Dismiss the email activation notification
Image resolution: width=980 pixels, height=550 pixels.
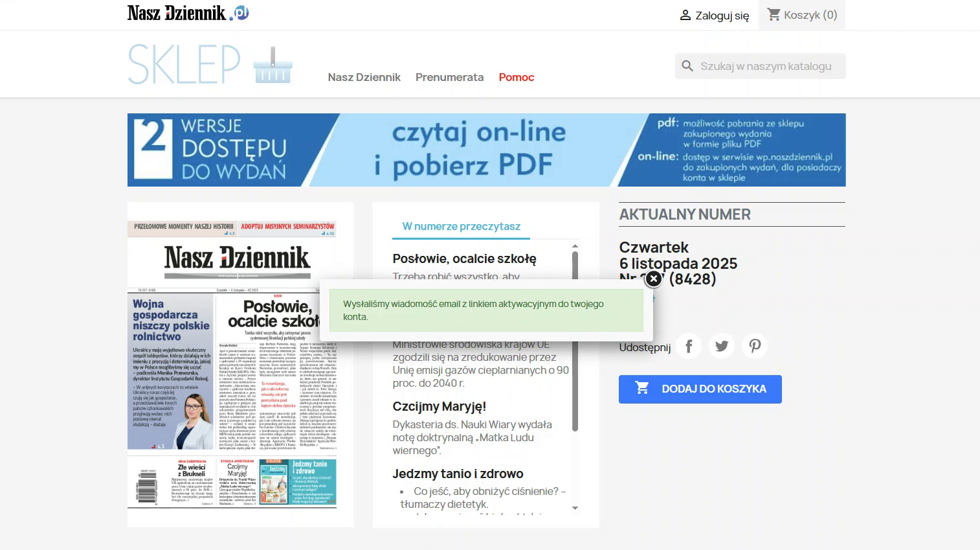(x=652, y=278)
